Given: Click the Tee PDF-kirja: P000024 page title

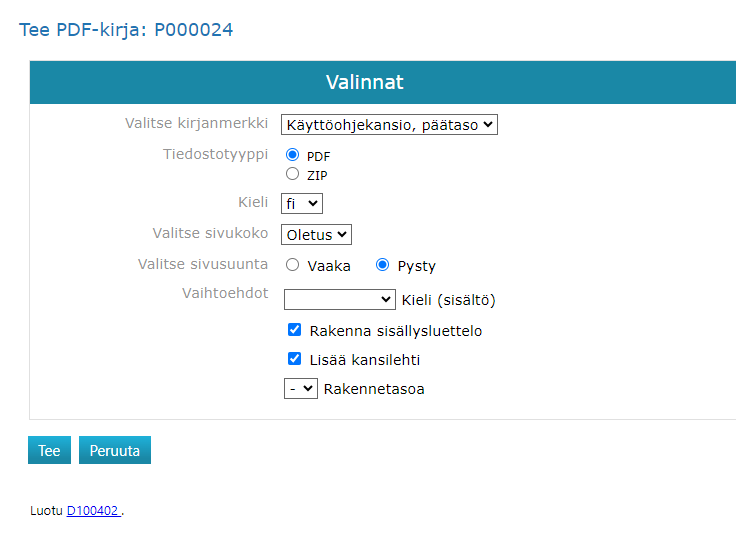Looking at the screenshot, I should coord(126,30).
